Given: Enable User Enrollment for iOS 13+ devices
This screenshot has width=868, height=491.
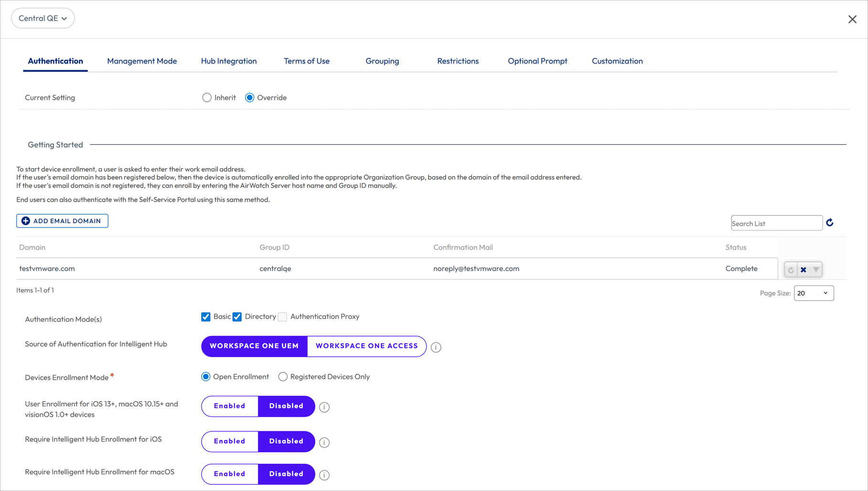Looking at the screenshot, I should (x=230, y=406).
